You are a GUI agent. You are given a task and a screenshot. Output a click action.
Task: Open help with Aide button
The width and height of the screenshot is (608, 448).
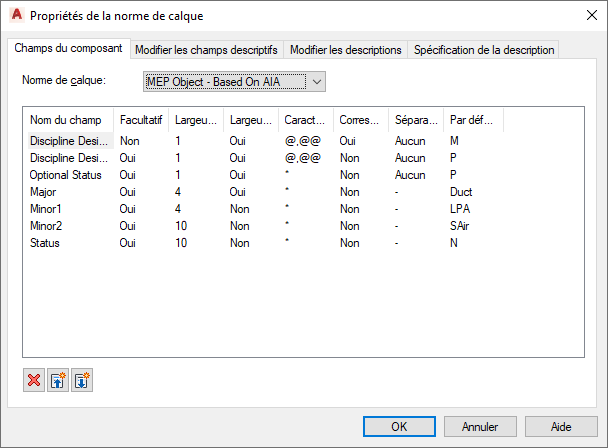(561, 427)
